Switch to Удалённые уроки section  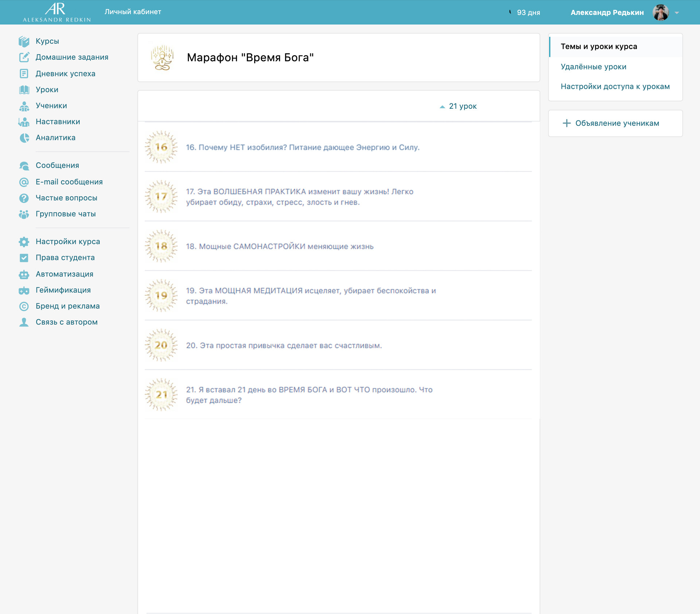(x=594, y=67)
